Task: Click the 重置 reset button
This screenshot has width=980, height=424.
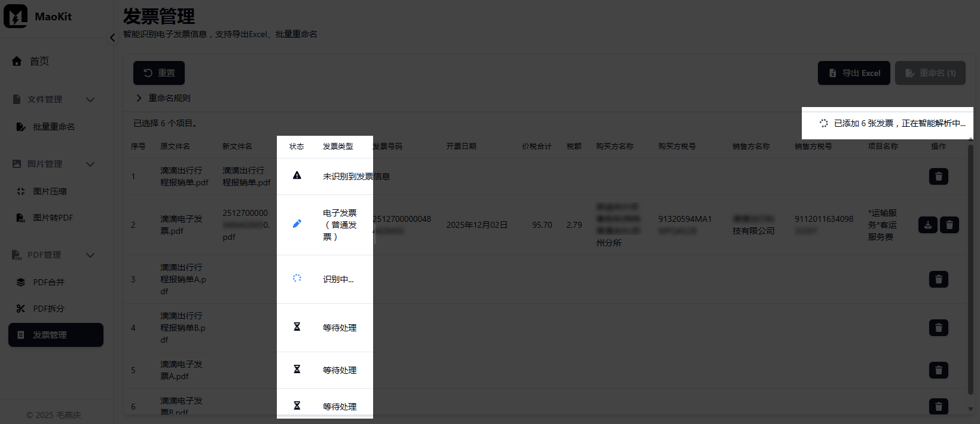Action: click(x=158, y=73)
